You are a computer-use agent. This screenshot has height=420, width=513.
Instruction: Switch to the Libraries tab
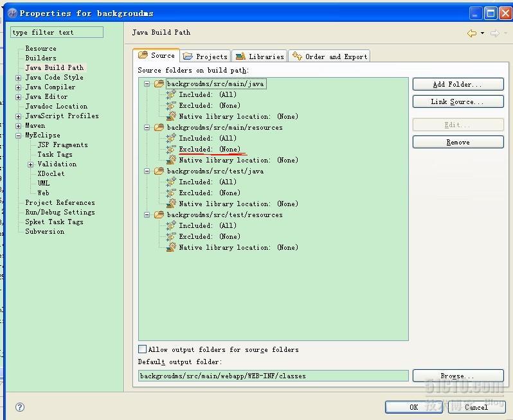[x=260, y=57]
